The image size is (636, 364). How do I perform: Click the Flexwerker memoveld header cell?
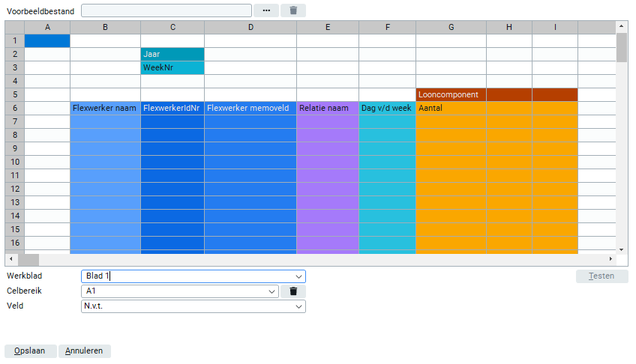pyautogui.click(x=250, y=108)
